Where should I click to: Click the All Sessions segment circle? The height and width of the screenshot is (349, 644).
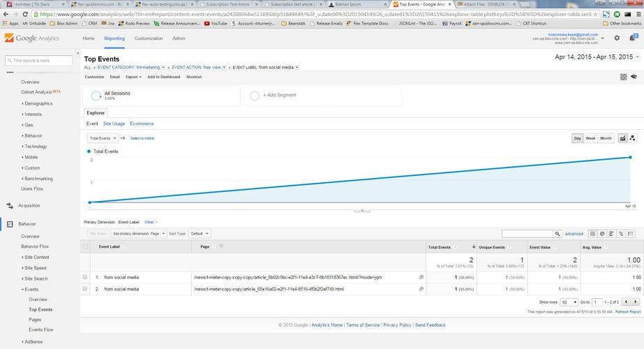pos(96,96)
